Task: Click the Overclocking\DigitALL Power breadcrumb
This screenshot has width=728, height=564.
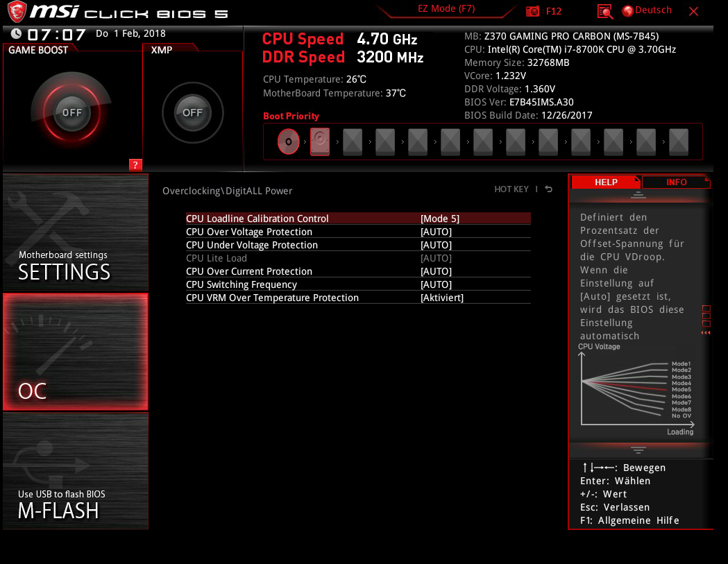Action: 227,191
